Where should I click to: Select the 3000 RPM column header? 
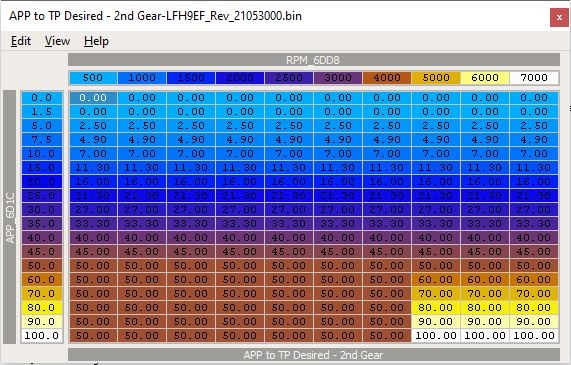click(x=338, y=78)
